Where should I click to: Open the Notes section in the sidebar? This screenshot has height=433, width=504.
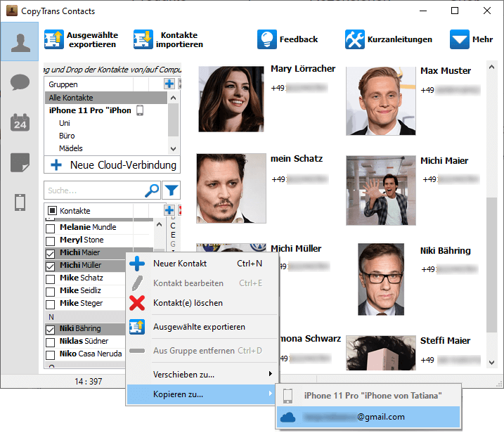click(20, 162)
